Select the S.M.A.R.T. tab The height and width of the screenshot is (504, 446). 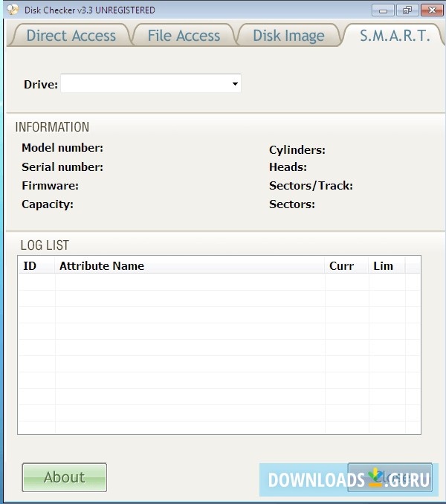point(395,36)
